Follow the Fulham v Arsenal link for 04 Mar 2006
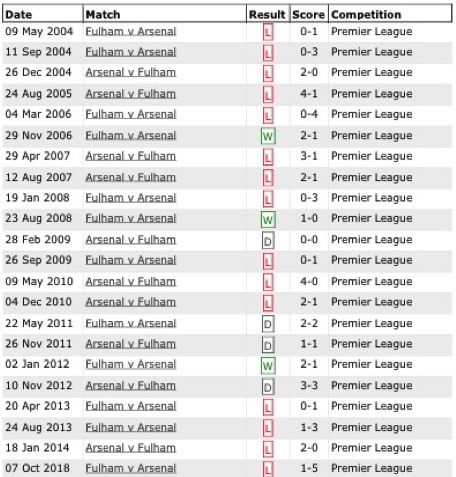Screen dimensions: 456x477 click(x=131, y=114)
